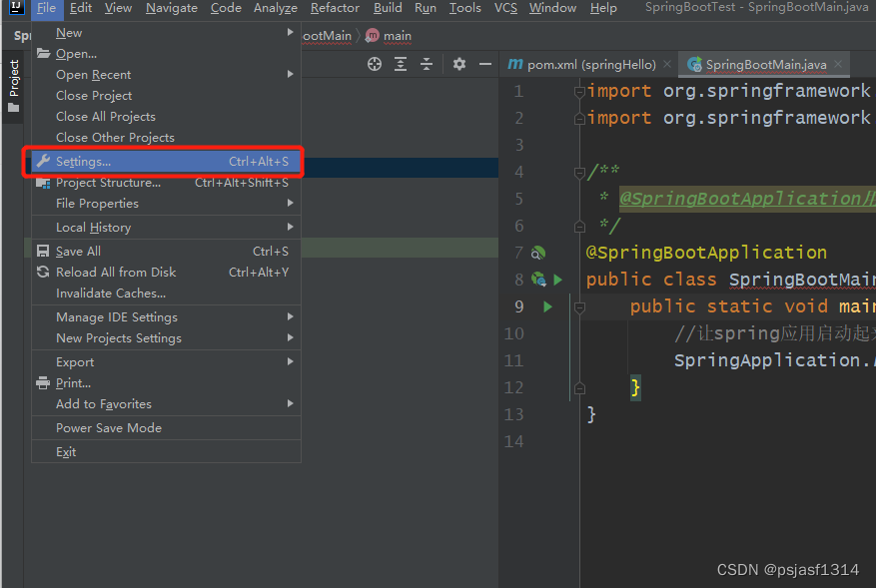Open the View menu
Viewport: 876px width, 588px height.
click(119, 8)
